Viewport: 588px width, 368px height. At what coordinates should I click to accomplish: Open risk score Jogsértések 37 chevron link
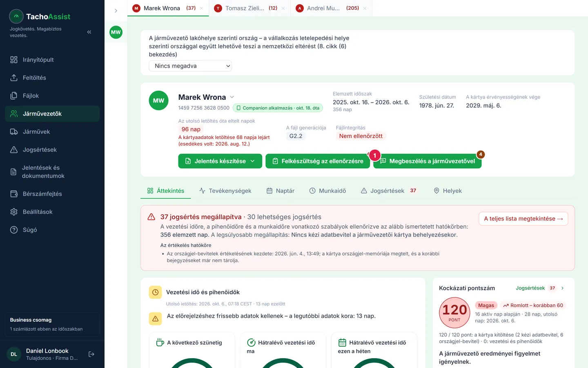point(540,288)
